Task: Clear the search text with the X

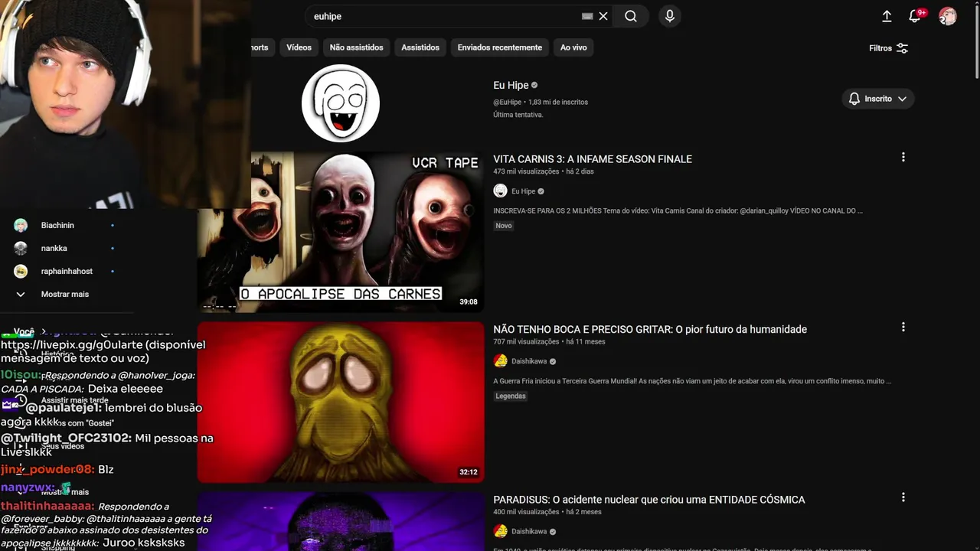Action: 603,16
